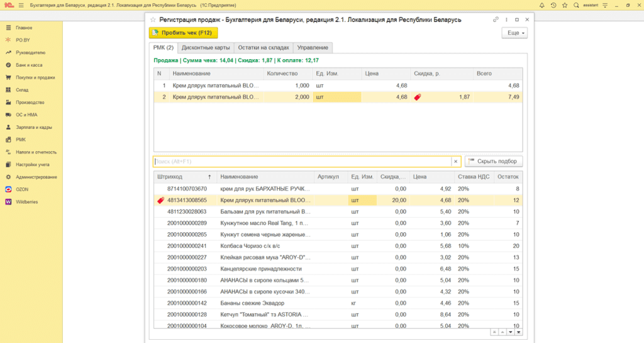644x343 pixels.
Task: Click Ставка НДС column header
Action: coord(474,177)
